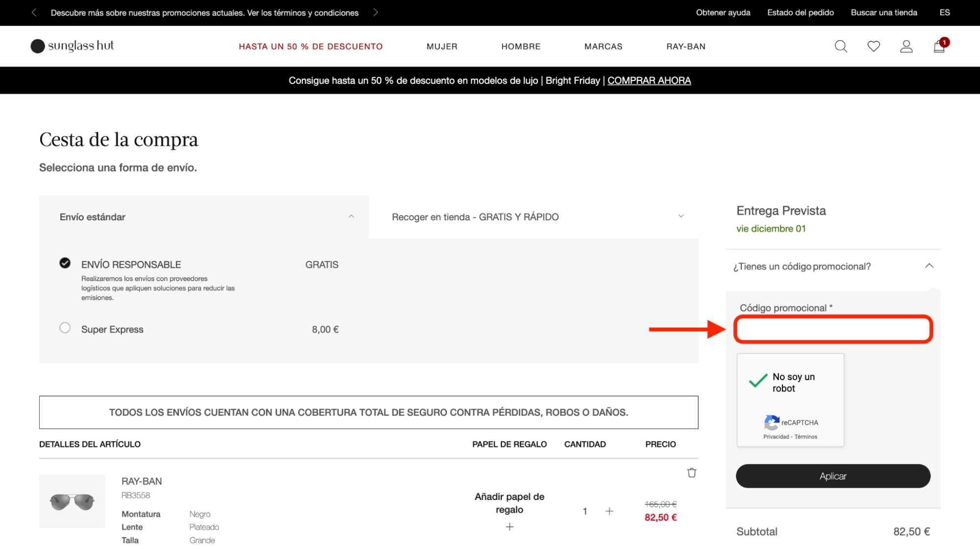
Task: Delete Ray-Ban item with trash icon
Action: (x=692, y=472)
